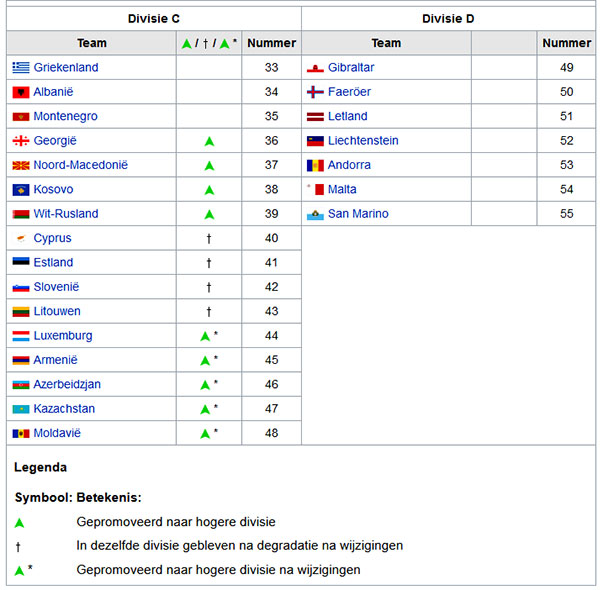Click the Moldavië flag icon
Screen dimensions: 603x590
coord(21,433)
